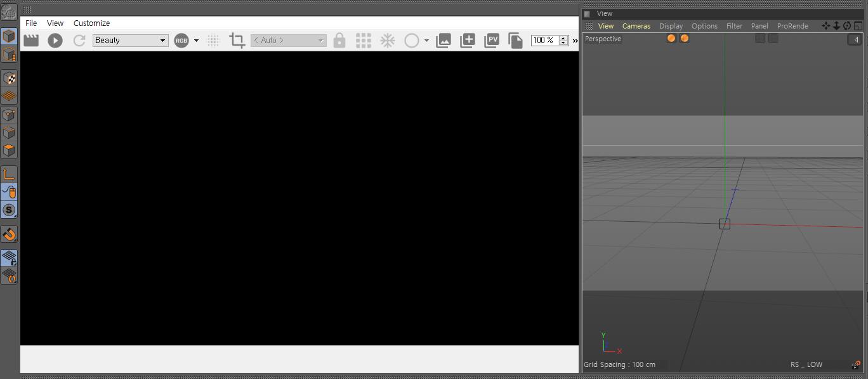868x379 pixels.
Task: Open the ProRender menu
Action: [x=792, y=26]
